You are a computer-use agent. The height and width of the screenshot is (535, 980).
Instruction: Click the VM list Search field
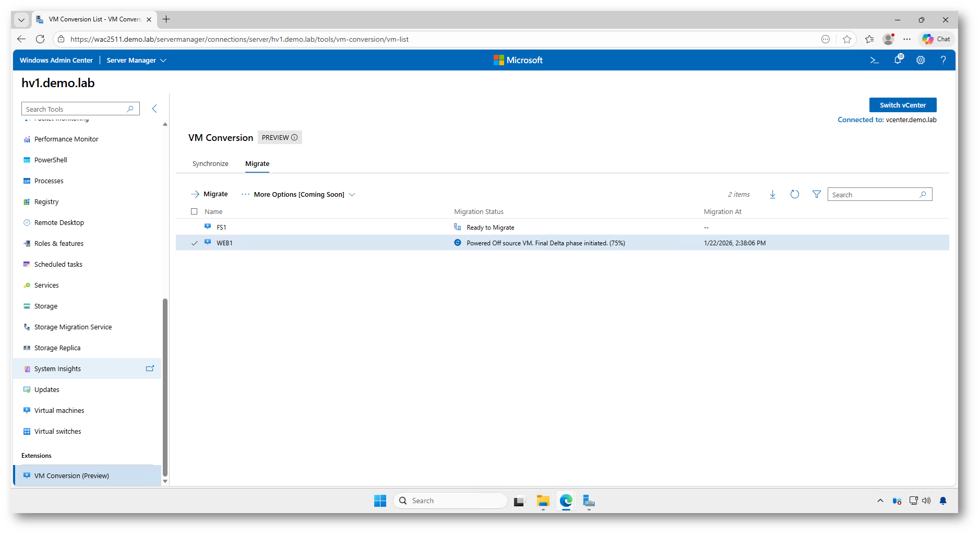click(874, 195)
